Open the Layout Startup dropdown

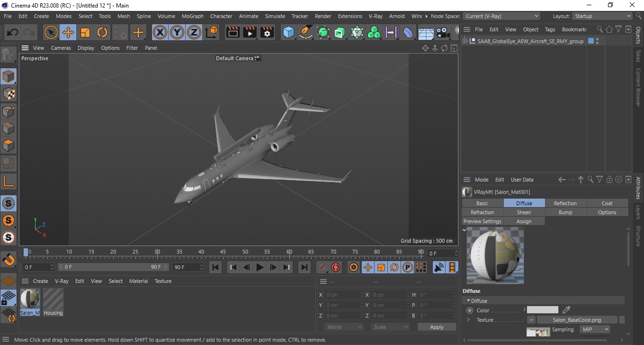(x=602, y=16)
